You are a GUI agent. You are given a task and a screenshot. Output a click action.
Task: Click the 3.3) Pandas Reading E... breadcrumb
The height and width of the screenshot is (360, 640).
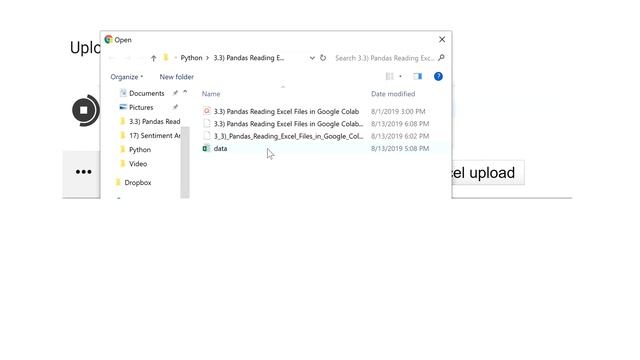249,58
